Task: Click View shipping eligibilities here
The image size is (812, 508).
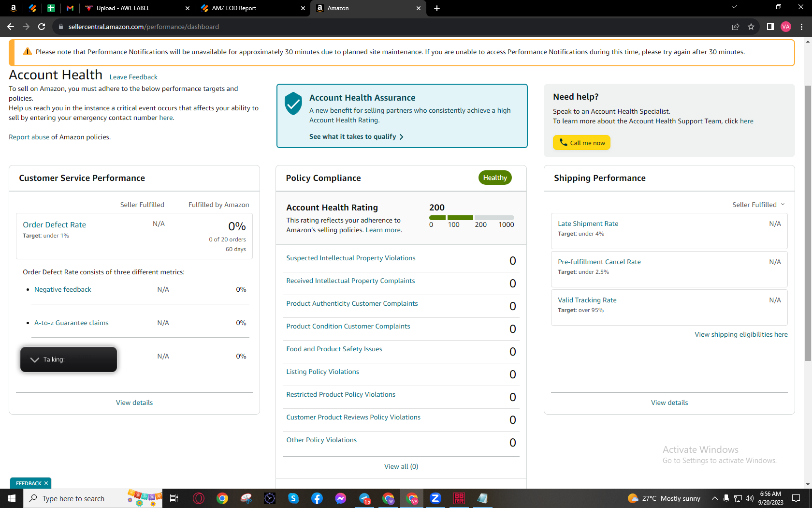Action: [x=741, y=334]
